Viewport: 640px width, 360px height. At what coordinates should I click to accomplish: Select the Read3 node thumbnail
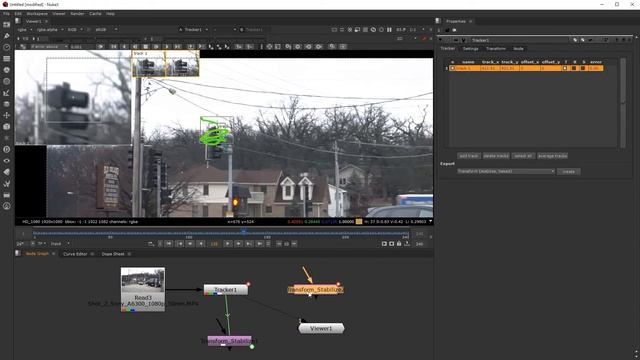[143, 280]
